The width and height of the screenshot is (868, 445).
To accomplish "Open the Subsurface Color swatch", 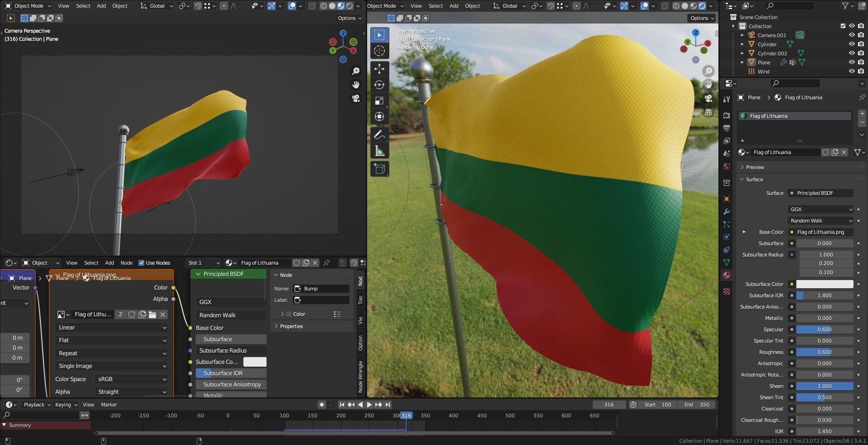I will pos(824,284).
